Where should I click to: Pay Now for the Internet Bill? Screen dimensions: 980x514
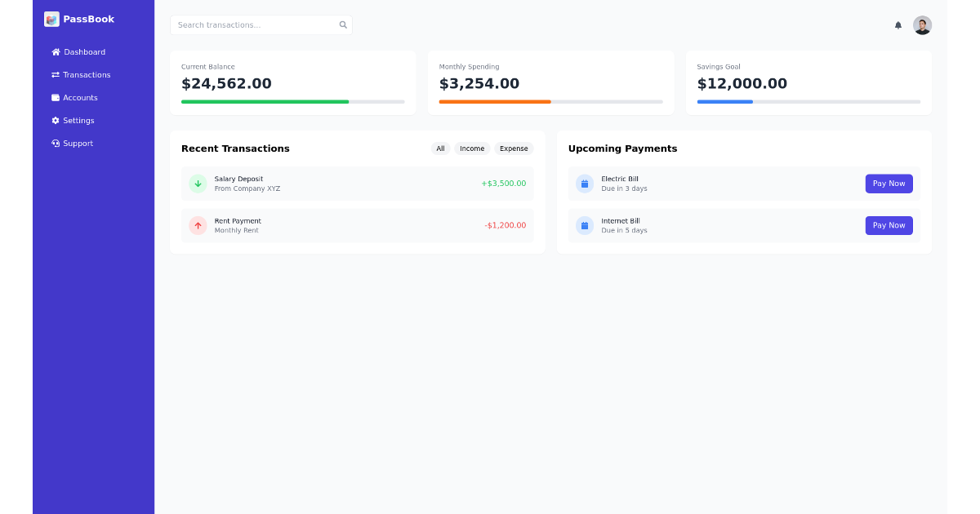889,225
